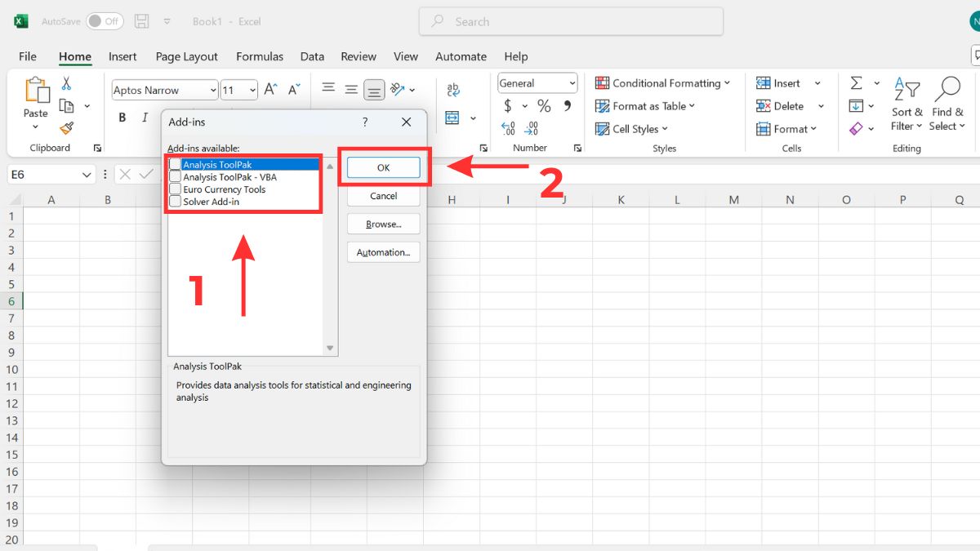Click OK in the Add-ins dialog

pyautogui.click(x=384, y=167)
